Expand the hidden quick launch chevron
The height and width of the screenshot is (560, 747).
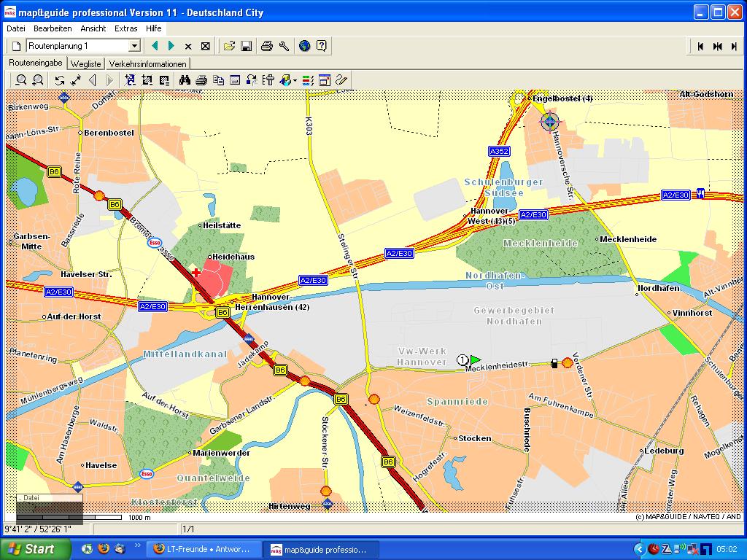(137, 545)
